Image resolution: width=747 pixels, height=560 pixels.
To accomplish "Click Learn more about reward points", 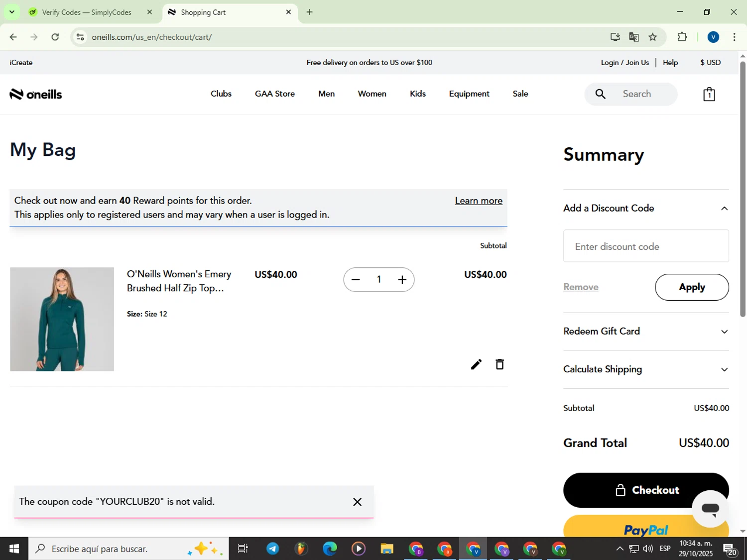I will (x=479, y=201).
